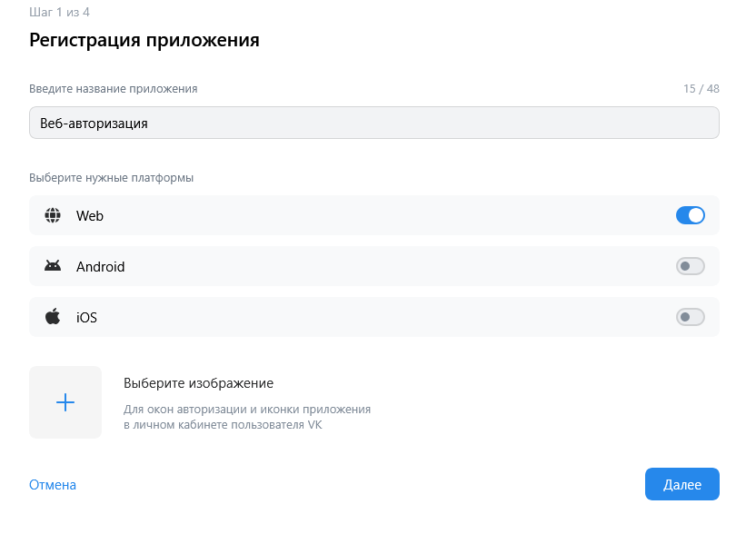The height and width of the screenshot is (534, 756).
Task: Click the Apple logo icon for iOS
Action: pos(53,317)
